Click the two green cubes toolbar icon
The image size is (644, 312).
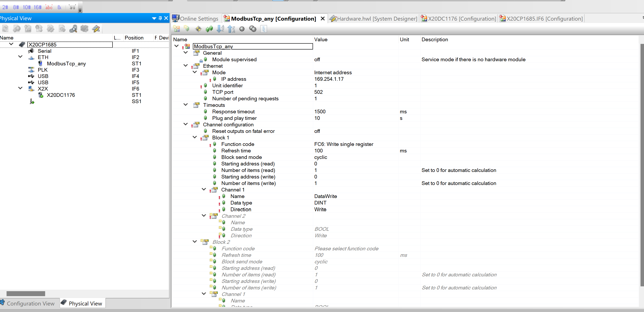209,29
